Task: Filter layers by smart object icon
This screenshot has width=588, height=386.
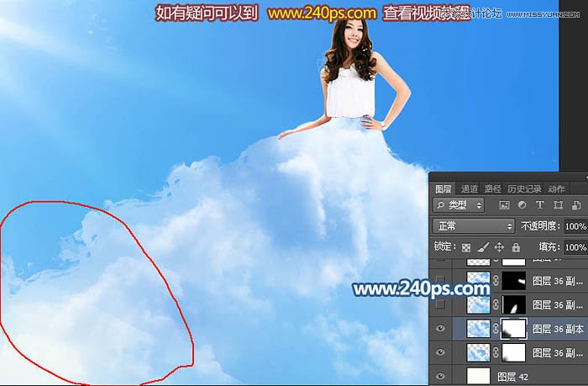Action: (575, 205)
